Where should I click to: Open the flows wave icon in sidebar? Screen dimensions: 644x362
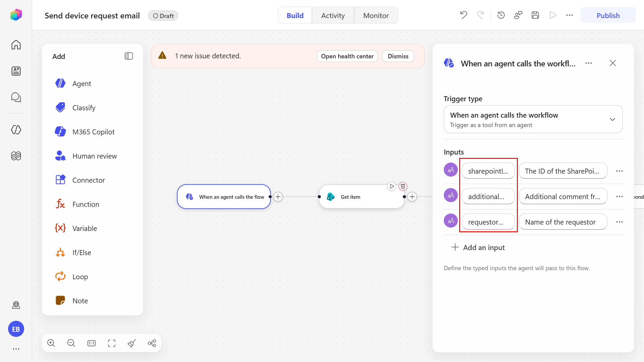click(x=16, y=156)
